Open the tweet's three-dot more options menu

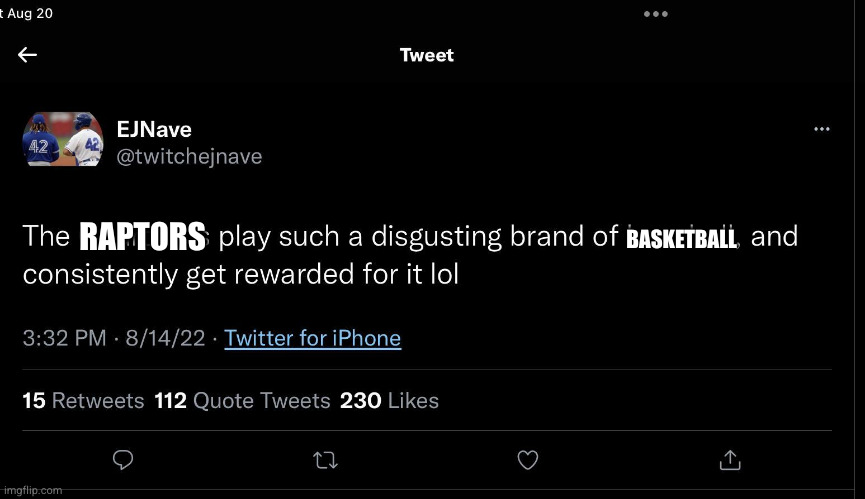822,129
